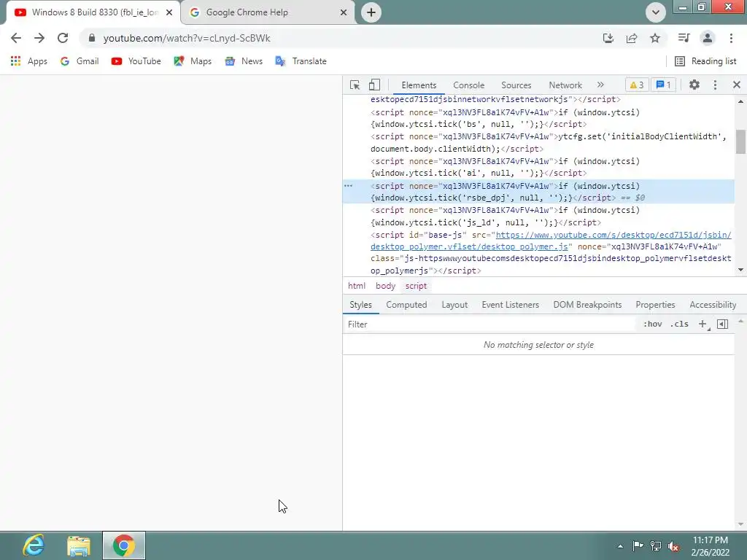Open issues count 1 badge
Viewport: 747px width, 560px height.
point(663,85)
